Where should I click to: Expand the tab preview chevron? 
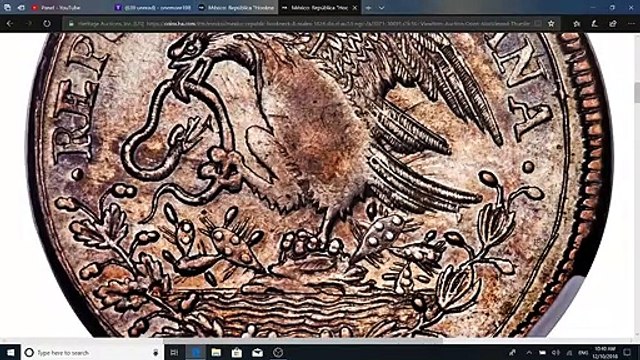click(x=381, y=7)
